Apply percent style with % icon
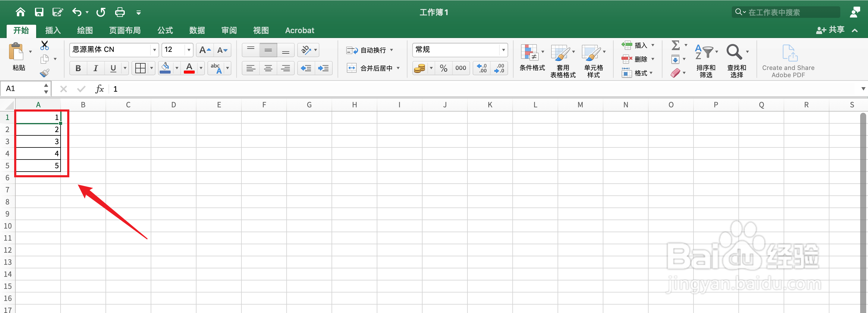 pos(443,68)
